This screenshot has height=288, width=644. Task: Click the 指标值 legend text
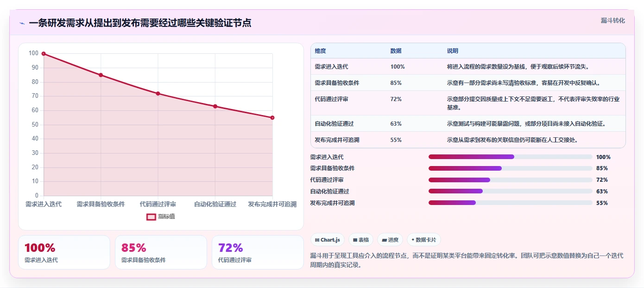pos(166,217)
